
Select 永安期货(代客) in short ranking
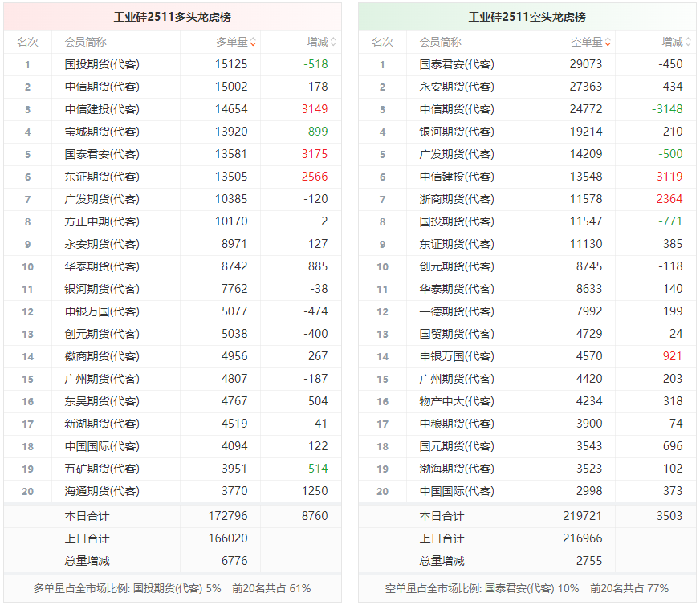pos(457,87)
